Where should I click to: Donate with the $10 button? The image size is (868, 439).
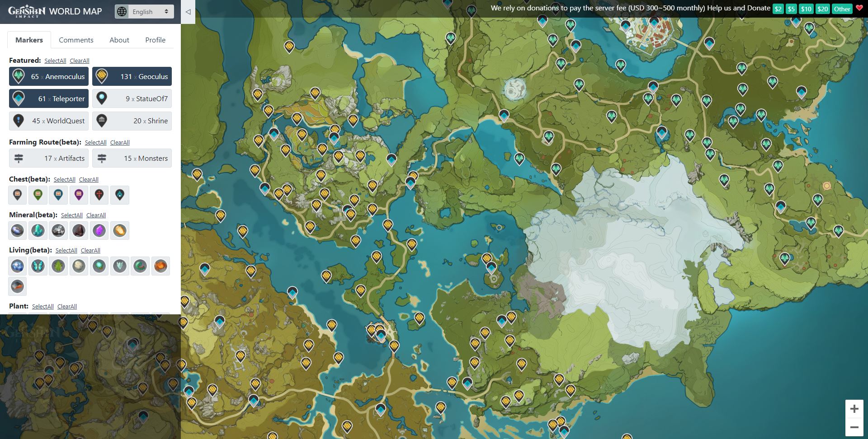[806, 9]
